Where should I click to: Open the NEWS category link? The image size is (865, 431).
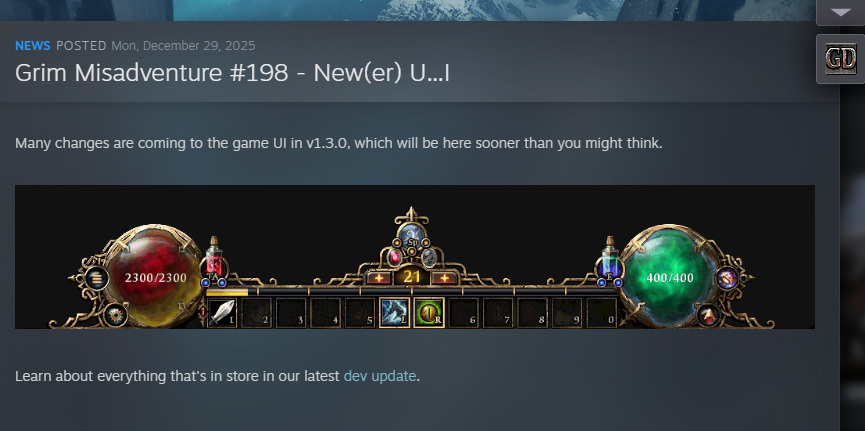pyautogui.click(x=33, y=46)
